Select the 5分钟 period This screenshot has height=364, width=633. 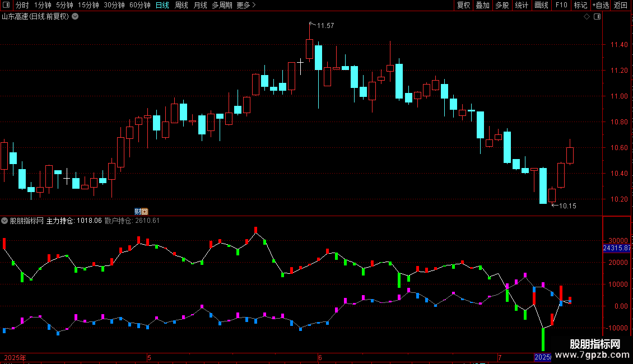coord(64,5)
